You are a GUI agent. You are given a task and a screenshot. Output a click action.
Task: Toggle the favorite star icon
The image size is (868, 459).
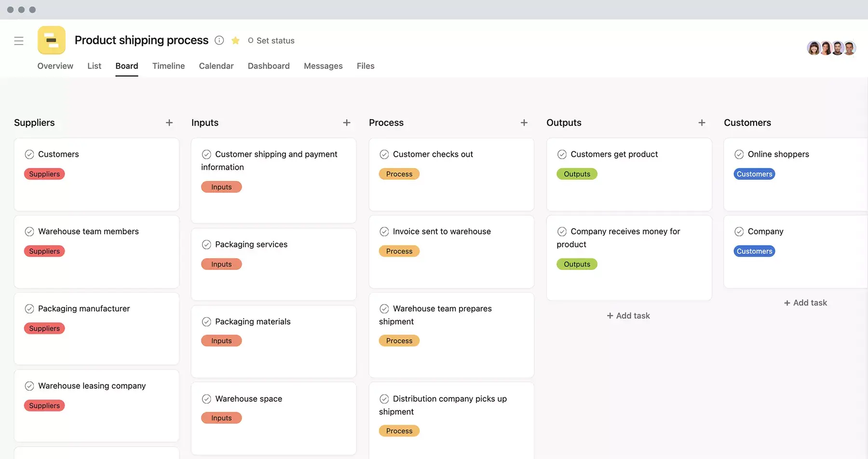pyautogui.click(x=235, y=40)
